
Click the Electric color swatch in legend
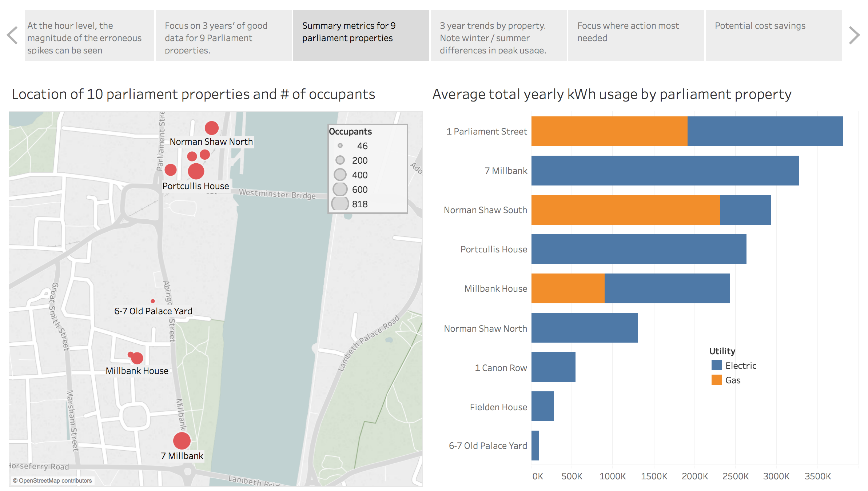pos(716,365)
